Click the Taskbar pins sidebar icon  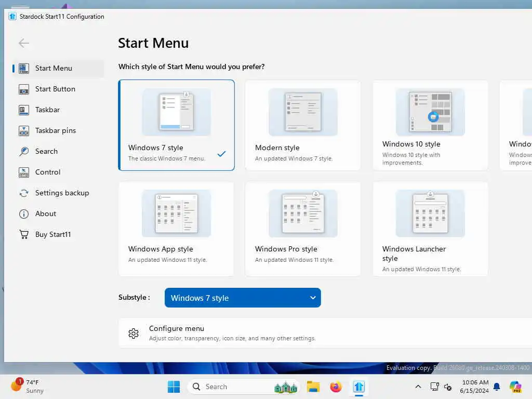click(24, 130)
